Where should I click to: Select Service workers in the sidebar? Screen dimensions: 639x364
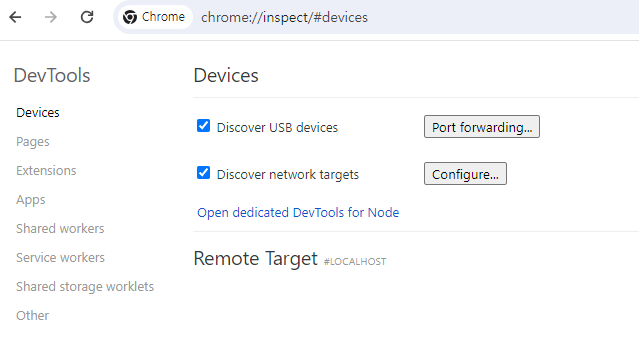tap(60, 258)
